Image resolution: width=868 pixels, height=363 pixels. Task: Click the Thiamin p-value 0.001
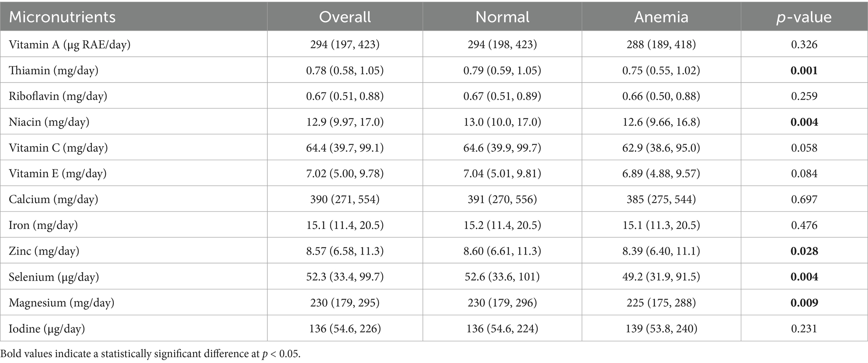tap(804, 70)
